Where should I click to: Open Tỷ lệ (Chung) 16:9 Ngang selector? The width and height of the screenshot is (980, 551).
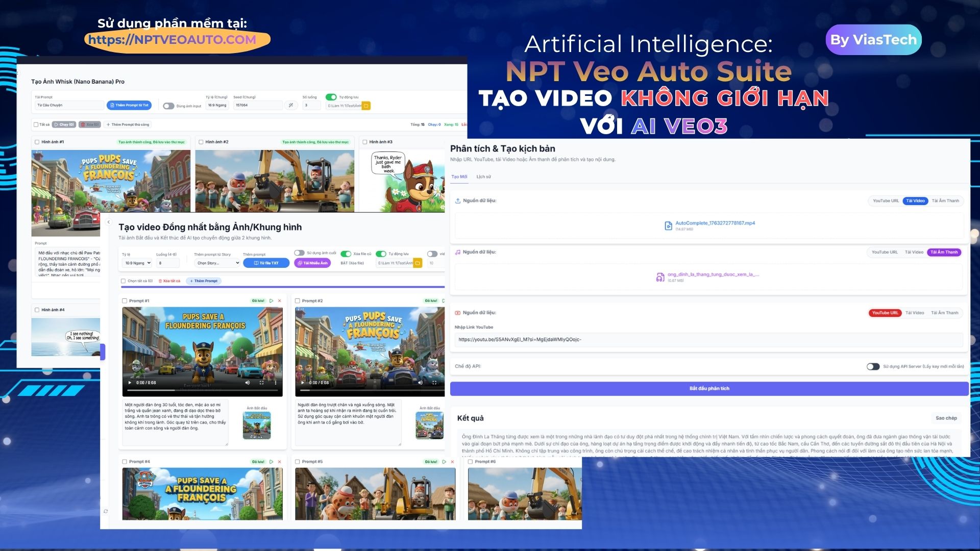pos(217,106)
